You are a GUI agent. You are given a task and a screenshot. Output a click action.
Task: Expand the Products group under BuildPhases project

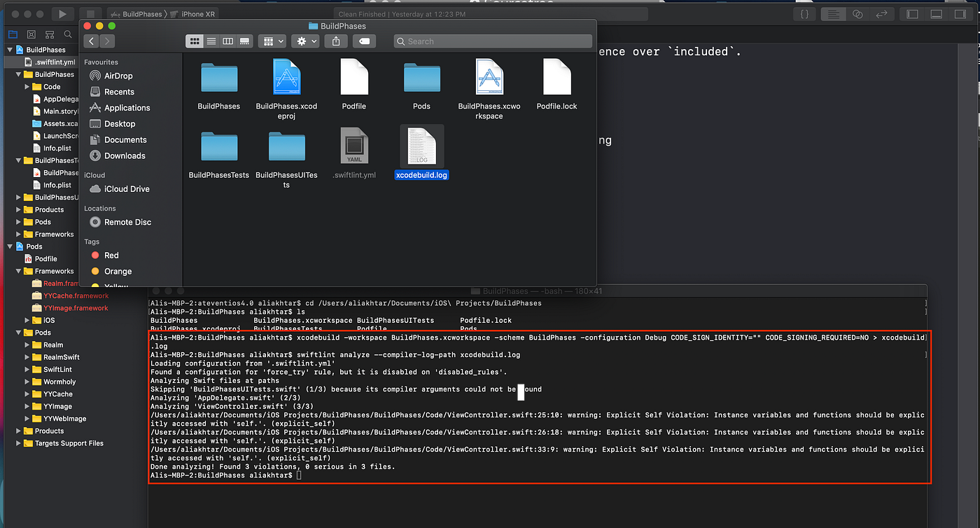19,209
